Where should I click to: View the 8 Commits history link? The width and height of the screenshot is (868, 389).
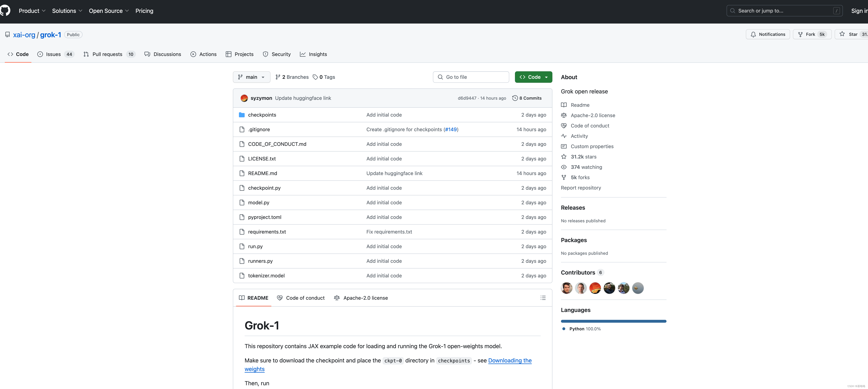tap(527, 98)
